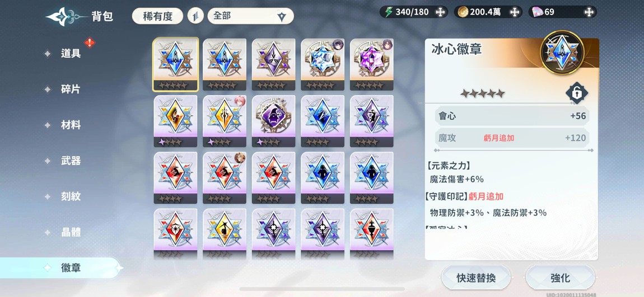Open the 晶體 category

(x=71, y=232)
